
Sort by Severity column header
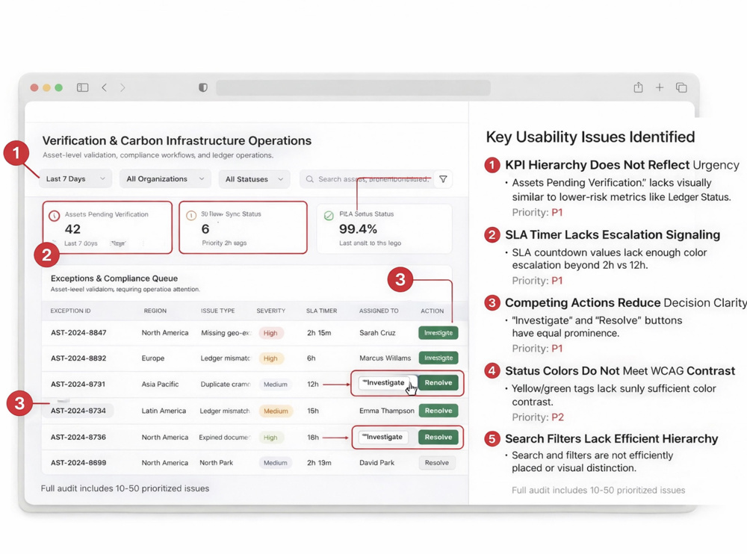[x=270, y=311]
